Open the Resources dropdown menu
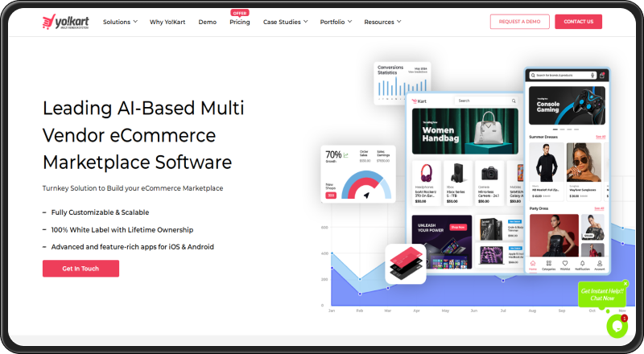Screen dimensions: 644x354 [x=383, y=22]
